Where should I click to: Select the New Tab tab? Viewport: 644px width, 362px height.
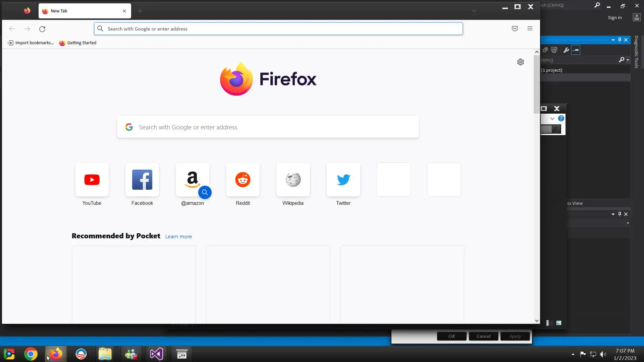[80, 11]
